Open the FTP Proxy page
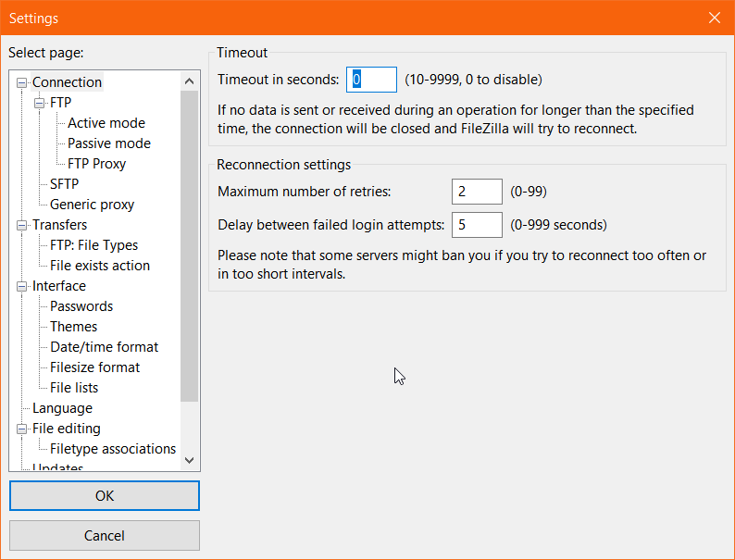The height and width of the screenshot is (560, 735). coord(96,164)
